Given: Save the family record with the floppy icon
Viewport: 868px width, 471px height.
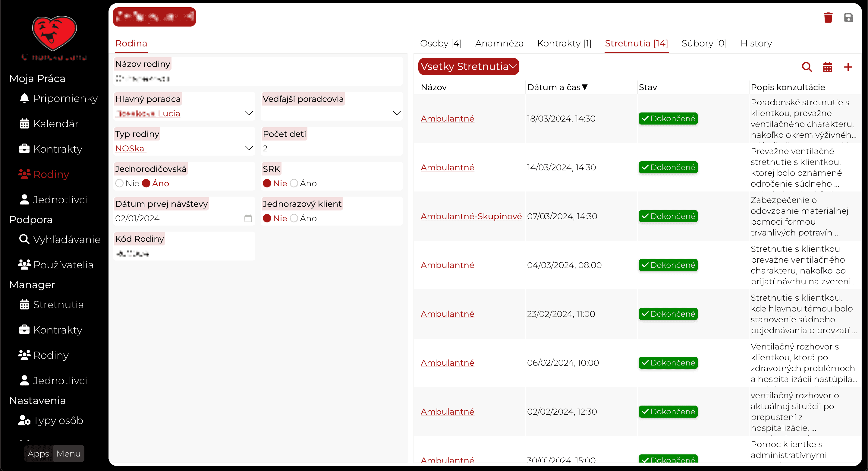Looking at the screenshot, I should click(848, 17).
